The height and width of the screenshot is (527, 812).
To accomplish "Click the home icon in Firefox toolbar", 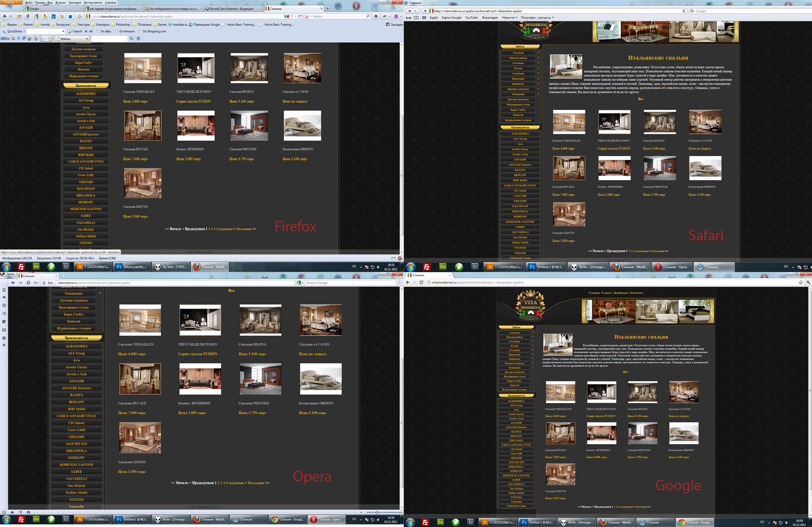I will [x=376, y=17].
